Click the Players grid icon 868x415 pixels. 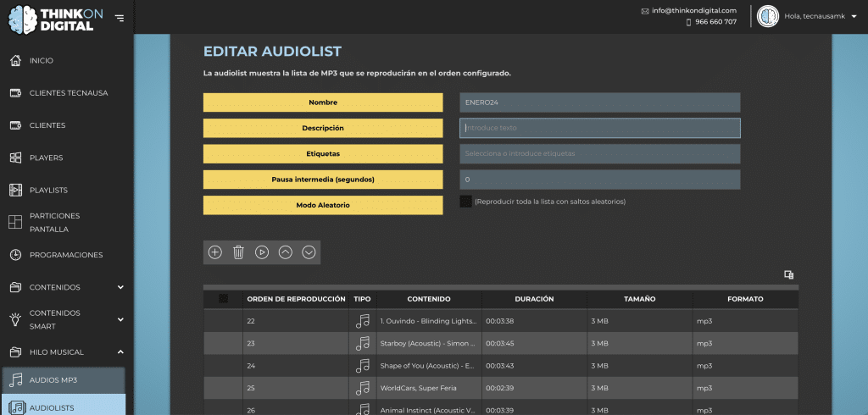15,158
